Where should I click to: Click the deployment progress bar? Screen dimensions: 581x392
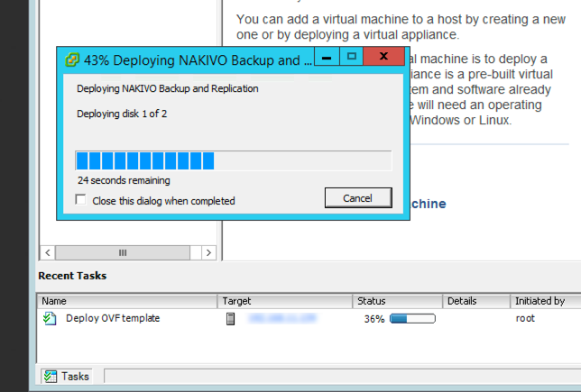tap(234, 160)
